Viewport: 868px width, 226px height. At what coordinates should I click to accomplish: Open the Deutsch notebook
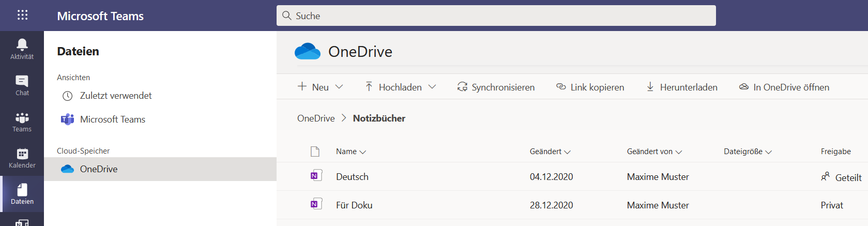point(352,177)
